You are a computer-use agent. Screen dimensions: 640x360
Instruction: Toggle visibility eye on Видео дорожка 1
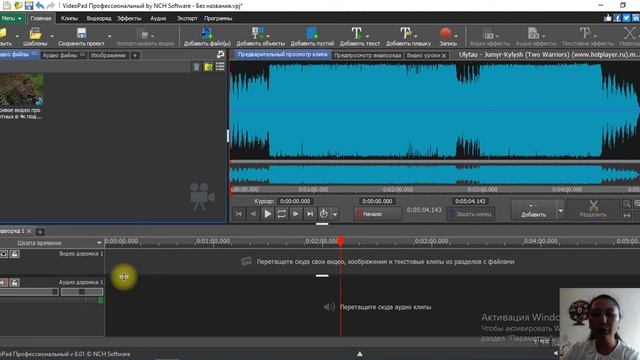4,254
